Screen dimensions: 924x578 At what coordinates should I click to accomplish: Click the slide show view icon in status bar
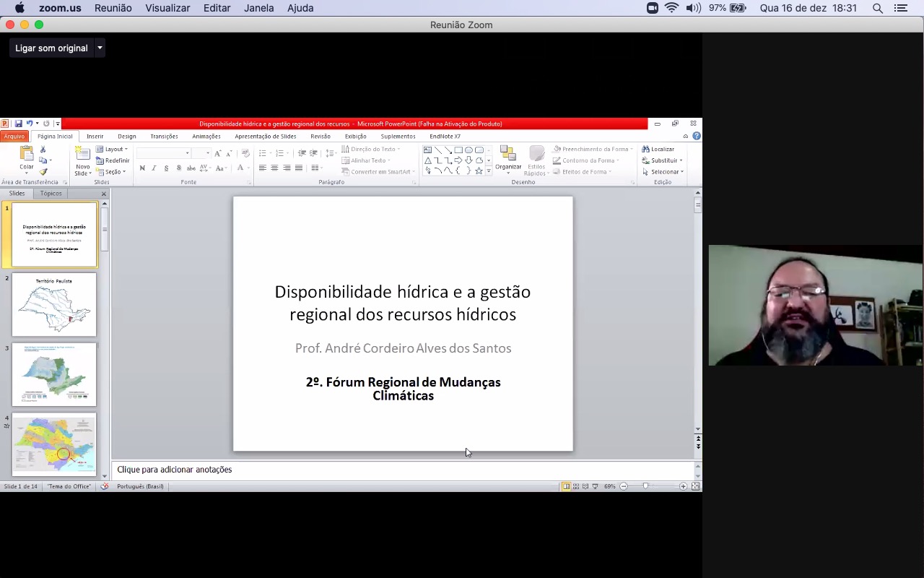[x=595, y=486]
